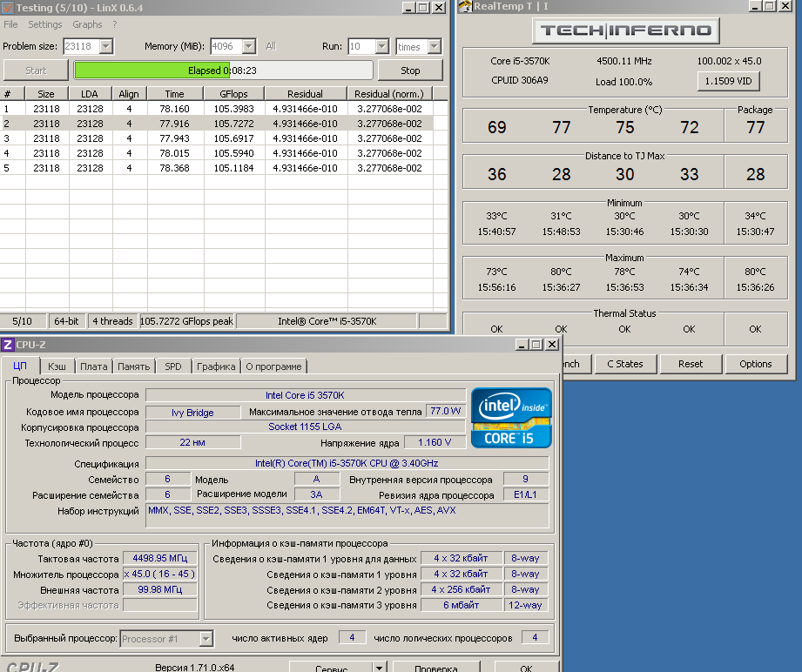
Task: Click the Intel Core i5 logo in CPU-Z
Action: [511, 418]
